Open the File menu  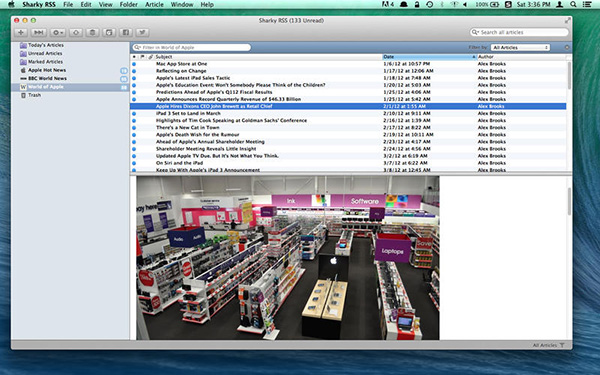click(x=68, y=5)
